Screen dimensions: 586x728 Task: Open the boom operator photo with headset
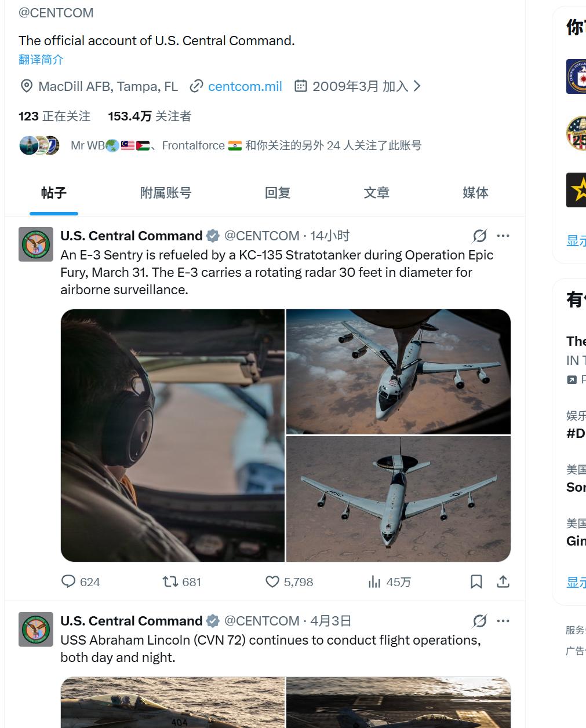(x=173, y=436)
